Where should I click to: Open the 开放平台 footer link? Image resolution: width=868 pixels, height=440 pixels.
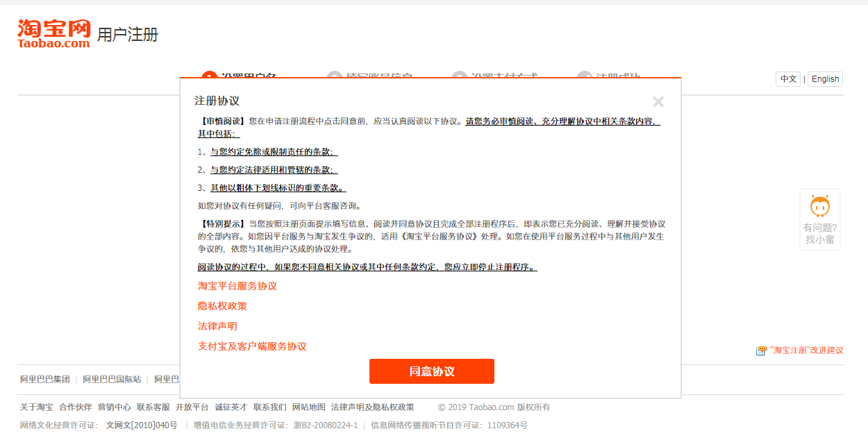[192, 407]
